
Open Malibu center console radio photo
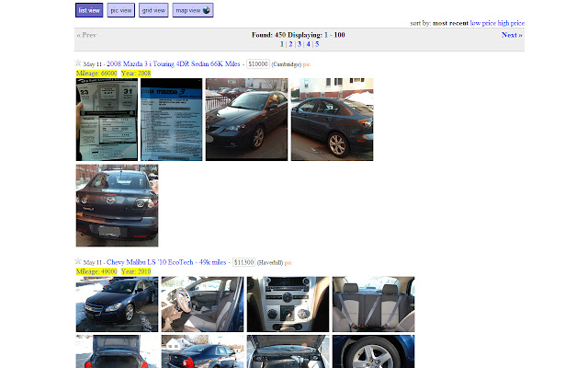tap(288, 305)
